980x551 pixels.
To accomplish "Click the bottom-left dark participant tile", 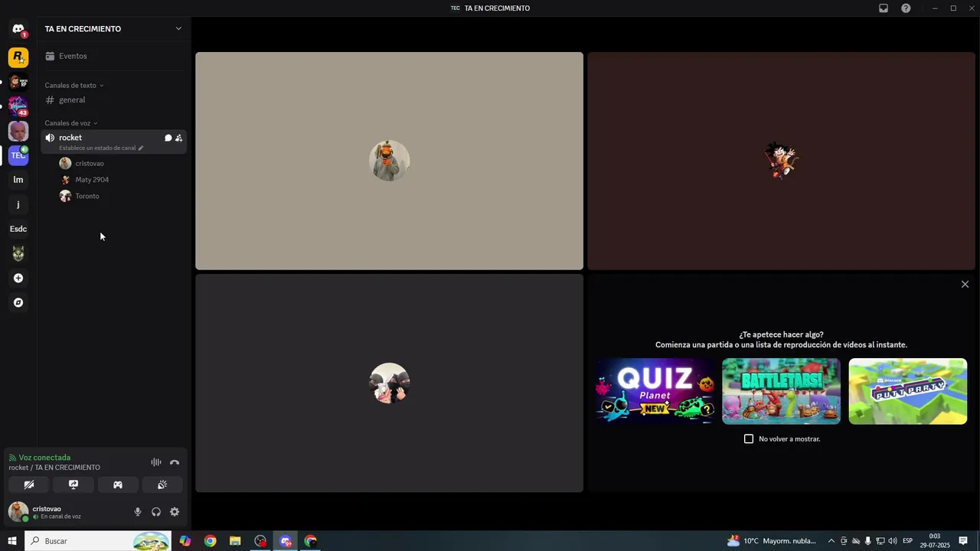I will 389,383.
